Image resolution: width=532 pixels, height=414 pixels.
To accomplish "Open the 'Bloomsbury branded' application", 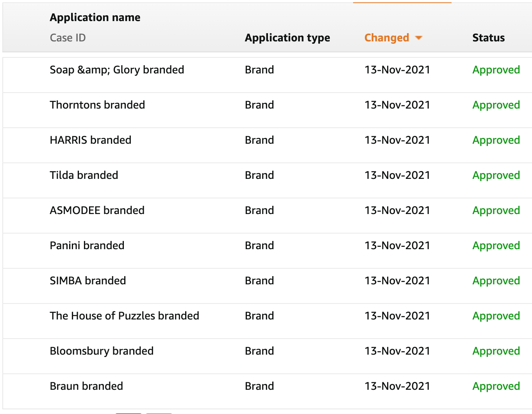I will tap(102, 351).
